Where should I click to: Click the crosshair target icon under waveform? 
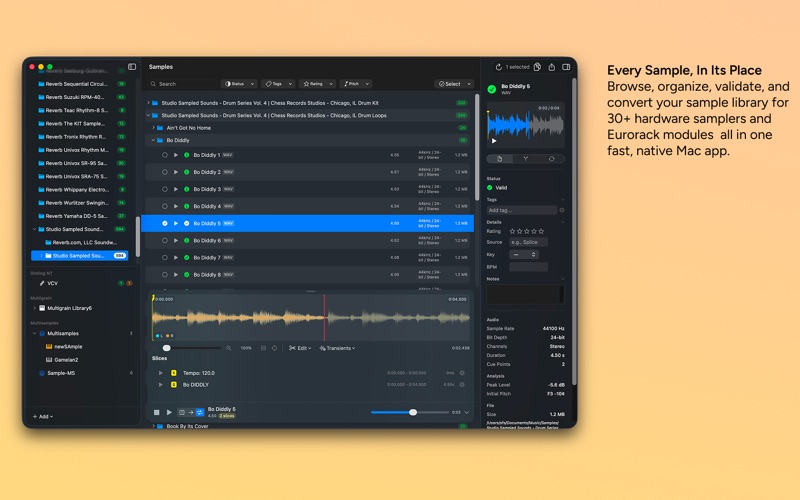tap(274, 348)
